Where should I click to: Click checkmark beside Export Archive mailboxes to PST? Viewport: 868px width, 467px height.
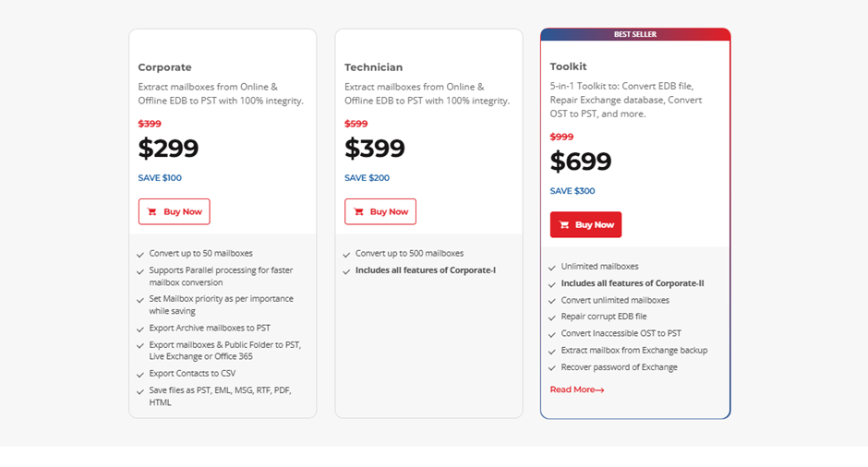[x=140, y=329]
